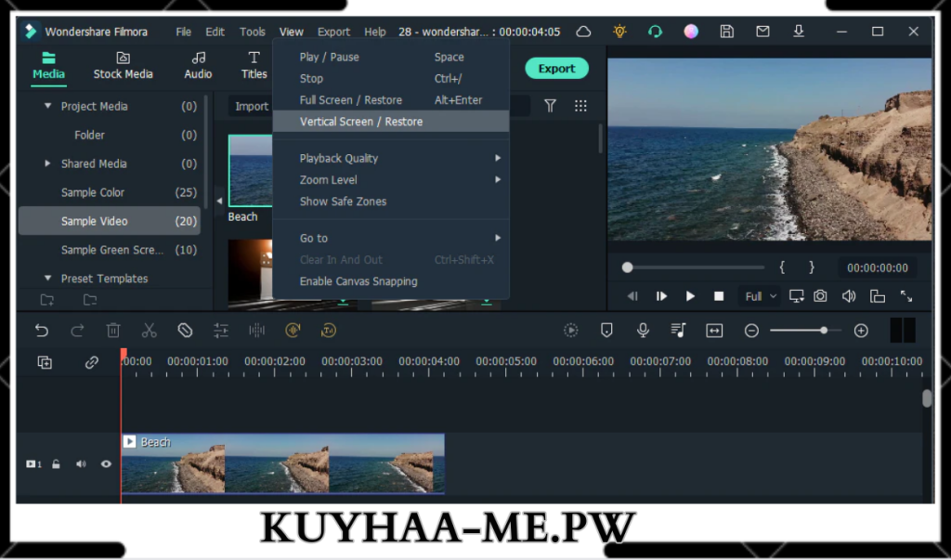Open the File menu
Screen dimensions: 951x560
(x=183, y=32)
